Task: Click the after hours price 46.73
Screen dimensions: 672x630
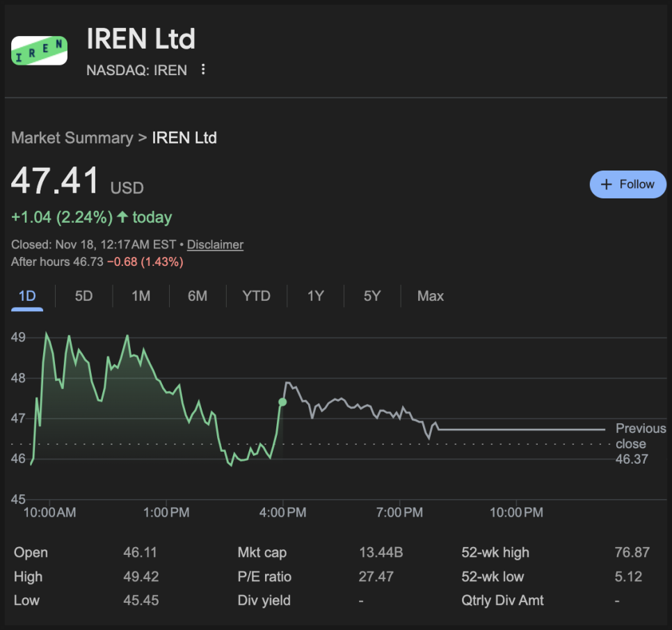Action: [88, 262]
